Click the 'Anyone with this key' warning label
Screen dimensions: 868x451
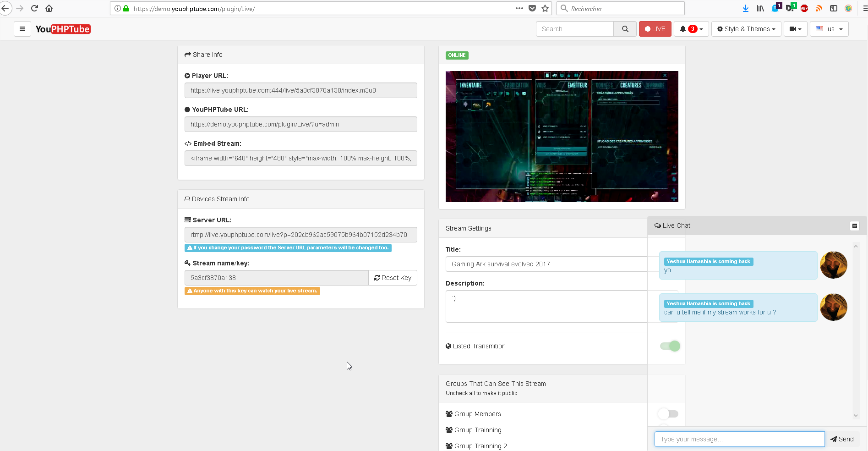click(252, 291)
